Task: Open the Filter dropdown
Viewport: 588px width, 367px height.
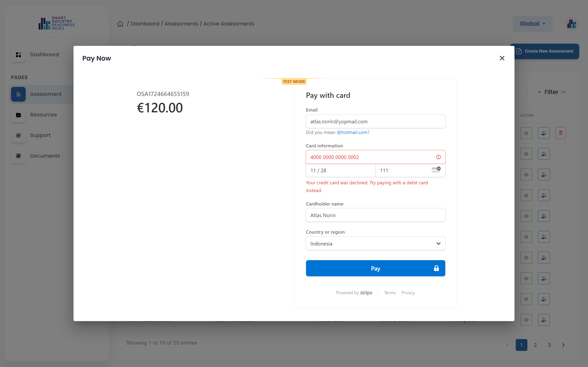Action: click(x=551, y=92)
